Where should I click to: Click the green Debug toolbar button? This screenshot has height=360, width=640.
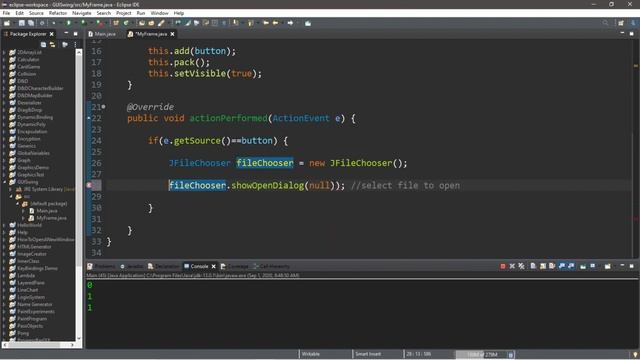pos(53,23)
